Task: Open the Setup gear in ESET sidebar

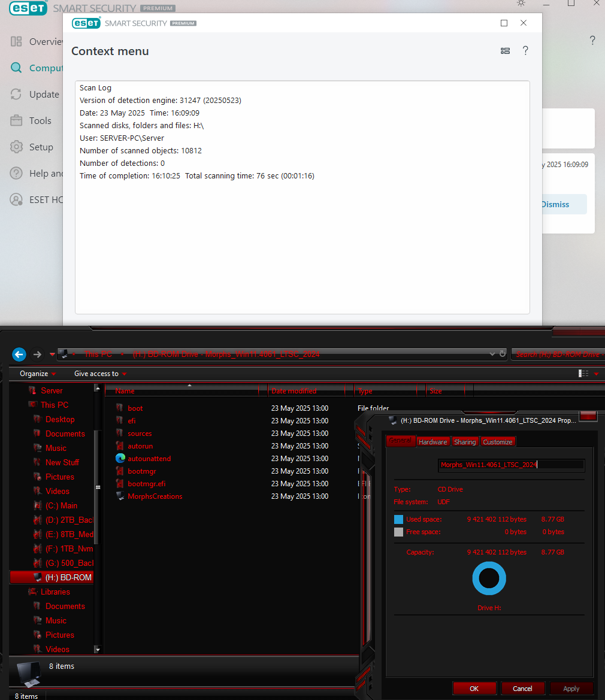Action: tap(32, 147)
